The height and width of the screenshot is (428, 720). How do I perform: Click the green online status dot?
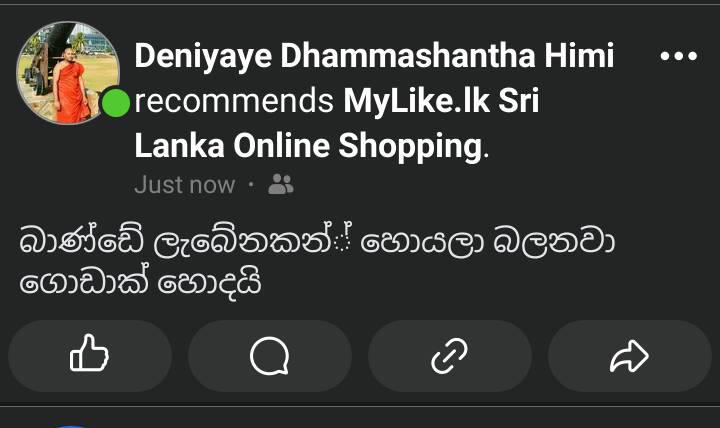coord(115,103)
